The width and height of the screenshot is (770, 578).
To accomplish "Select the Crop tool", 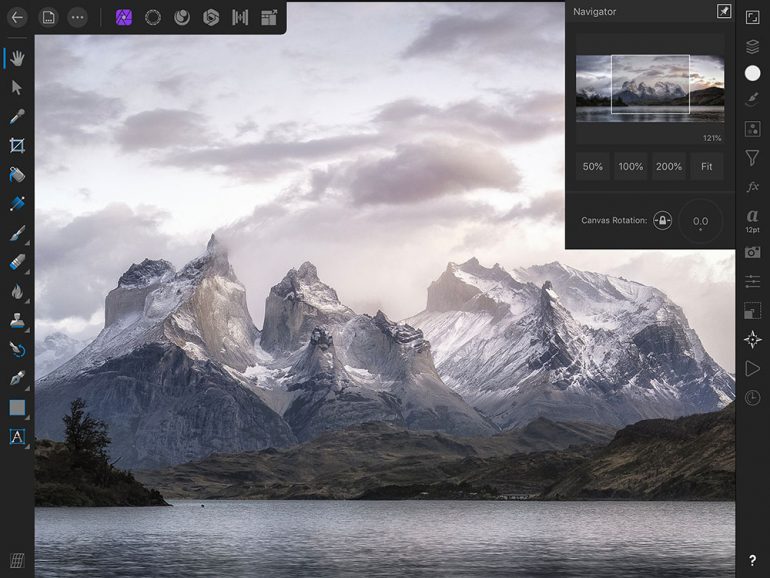I will 17,146.
